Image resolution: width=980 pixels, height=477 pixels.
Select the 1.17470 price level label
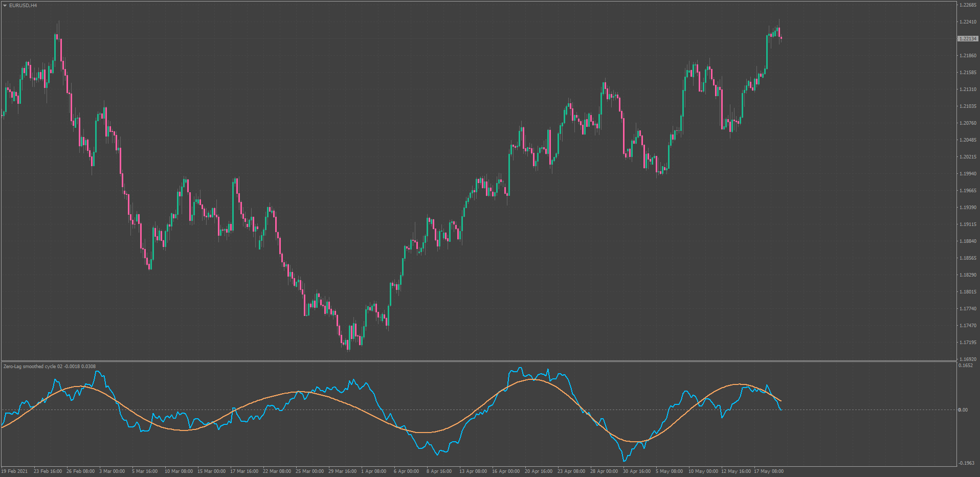click(968, 326)
